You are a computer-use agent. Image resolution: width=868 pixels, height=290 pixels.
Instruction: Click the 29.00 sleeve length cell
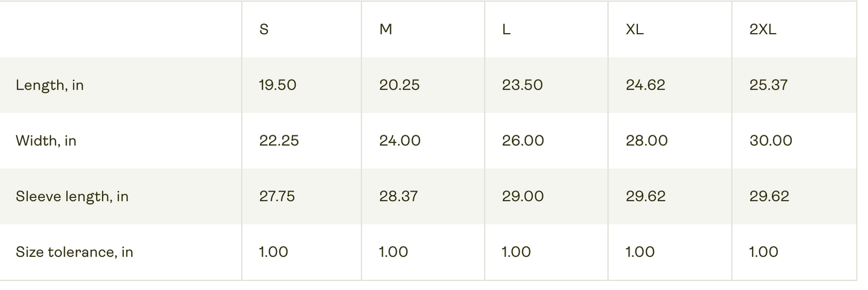(x=523, y=197)
